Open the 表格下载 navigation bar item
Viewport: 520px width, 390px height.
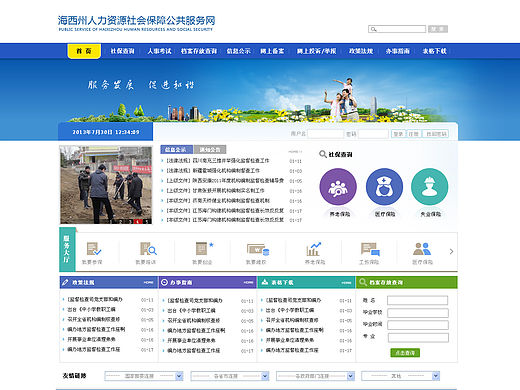(x=434, y=51)
